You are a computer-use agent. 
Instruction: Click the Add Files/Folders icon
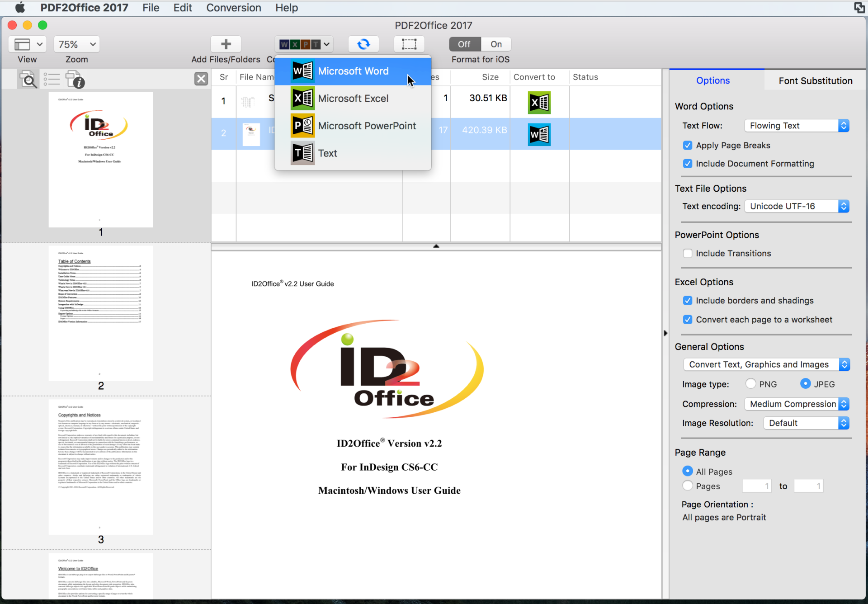[x=226, y=43]
